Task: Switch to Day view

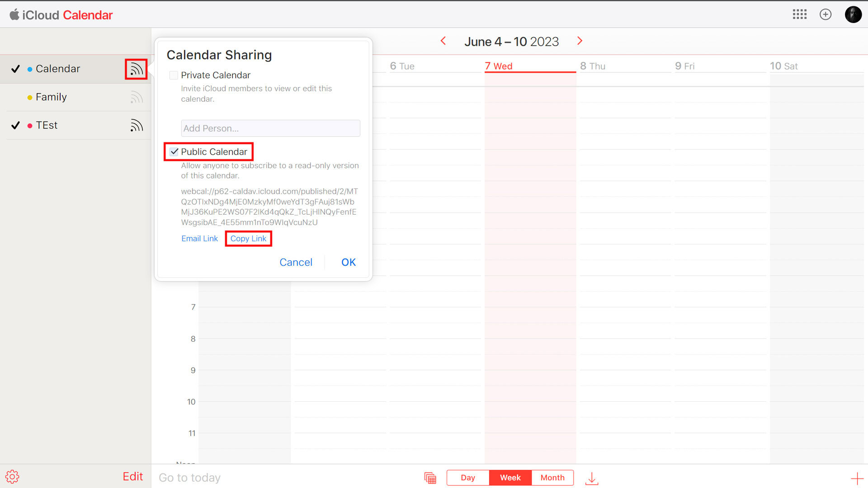Action: pos(467,478)
